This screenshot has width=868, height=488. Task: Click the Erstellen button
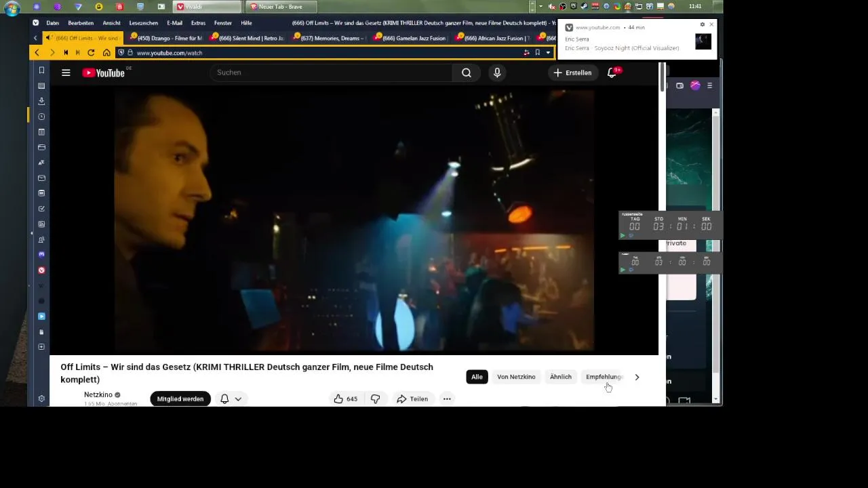pos(572,73)
